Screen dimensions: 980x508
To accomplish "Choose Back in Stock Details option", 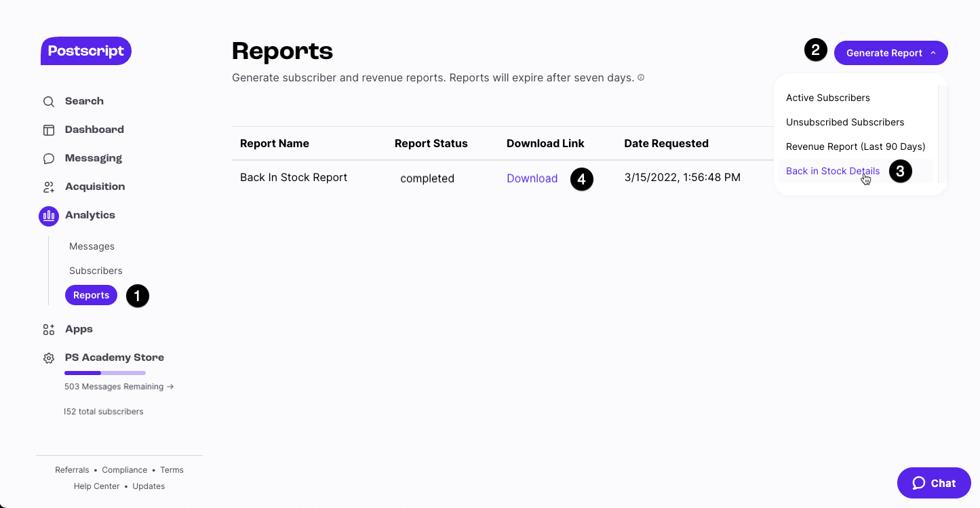I will coord(833,171).
